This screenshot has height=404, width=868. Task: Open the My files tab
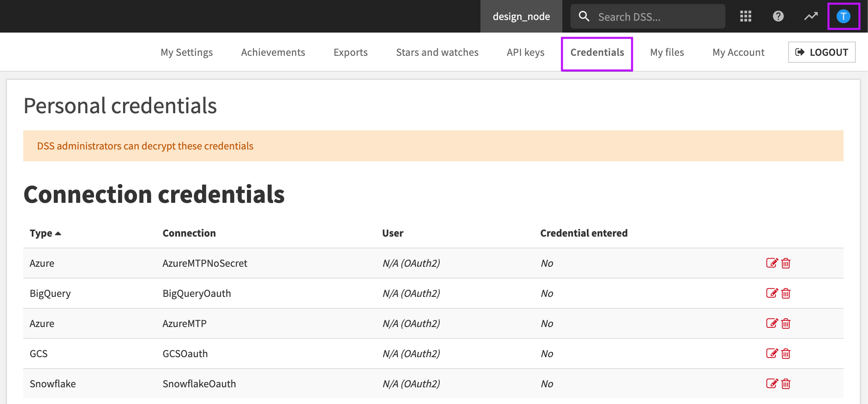667,52
